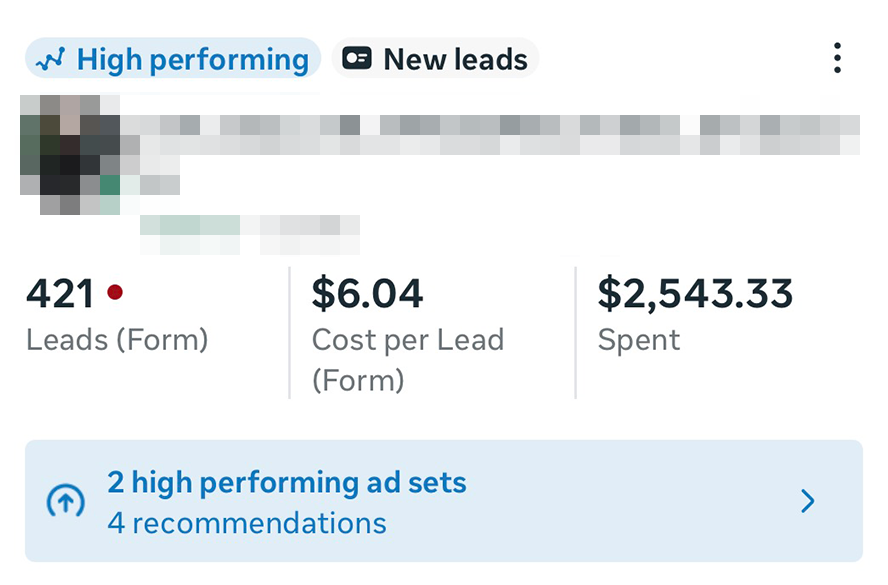Click the $2,543.33 amount
Screen dimensions: 888x585
695,293
